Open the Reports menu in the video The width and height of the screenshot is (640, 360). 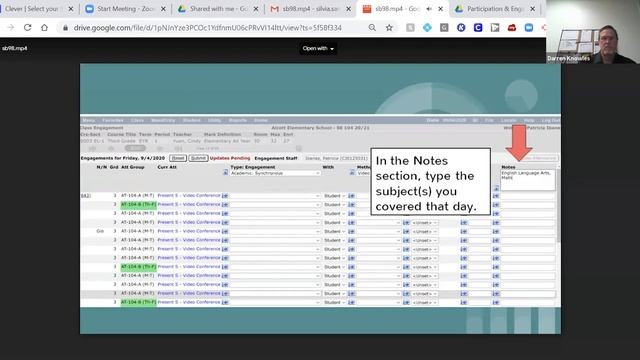click(238, 120)
